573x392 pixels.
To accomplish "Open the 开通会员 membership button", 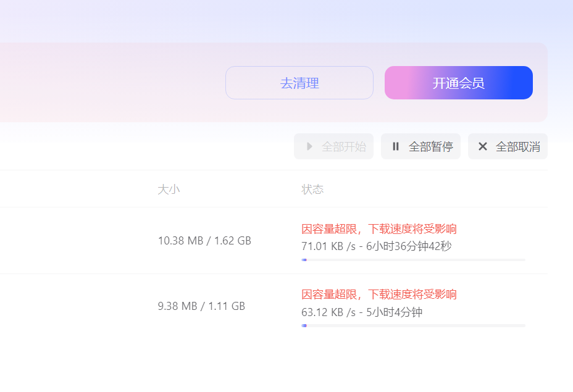I will [459, 83].
